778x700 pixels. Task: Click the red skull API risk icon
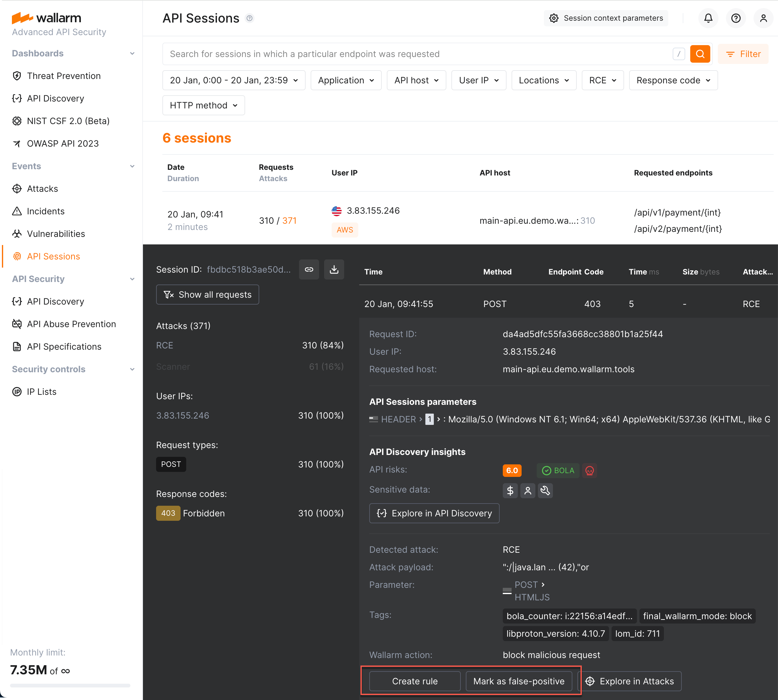click(x=590, y=470)
